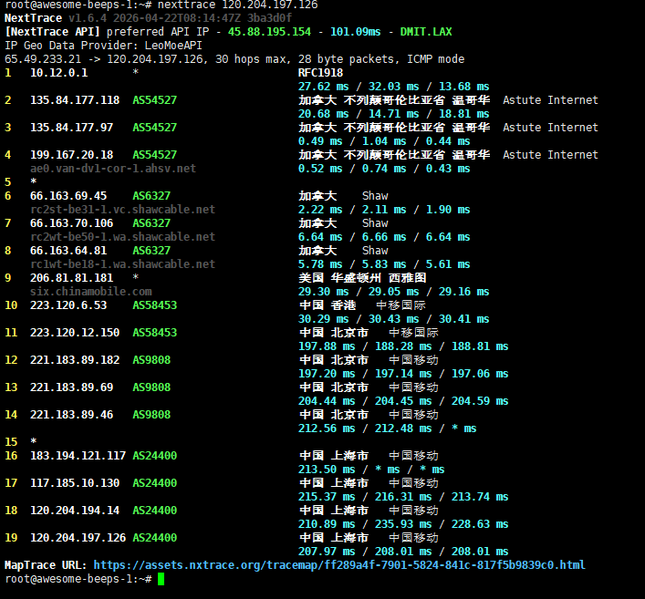Click the latency value 29.30 ms
Image resolution: width=645 pixels, height=599 pixels.
[323, 292]
